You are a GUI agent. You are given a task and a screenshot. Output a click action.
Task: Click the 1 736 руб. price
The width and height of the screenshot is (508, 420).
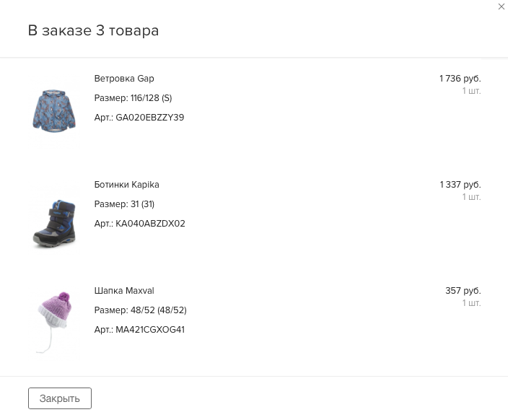pos(460,79)
